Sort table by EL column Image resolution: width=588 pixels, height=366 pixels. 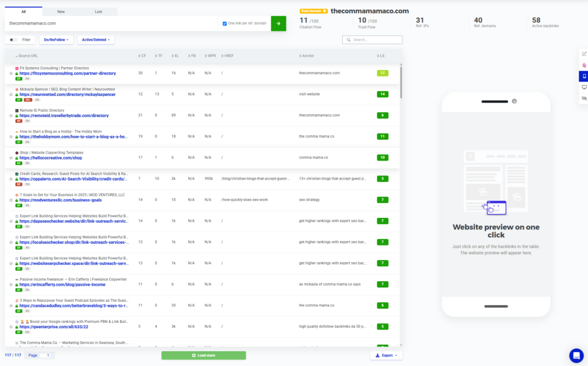[175, 56]
